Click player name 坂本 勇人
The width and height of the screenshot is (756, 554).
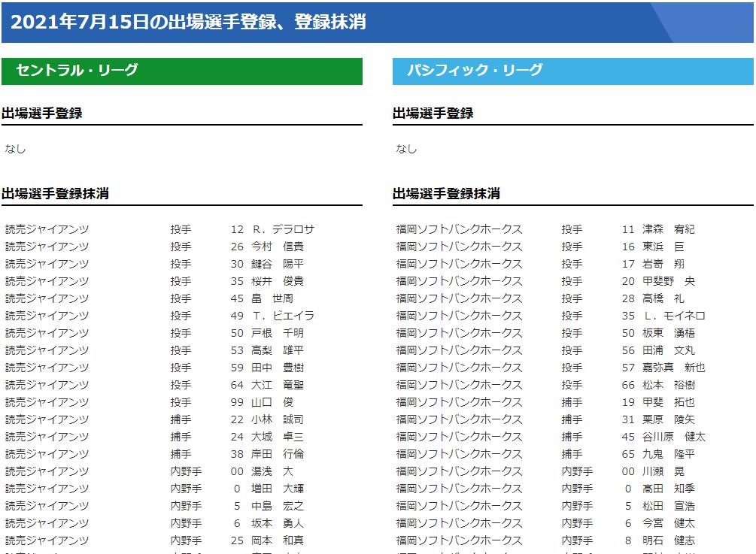click(278, 524)
